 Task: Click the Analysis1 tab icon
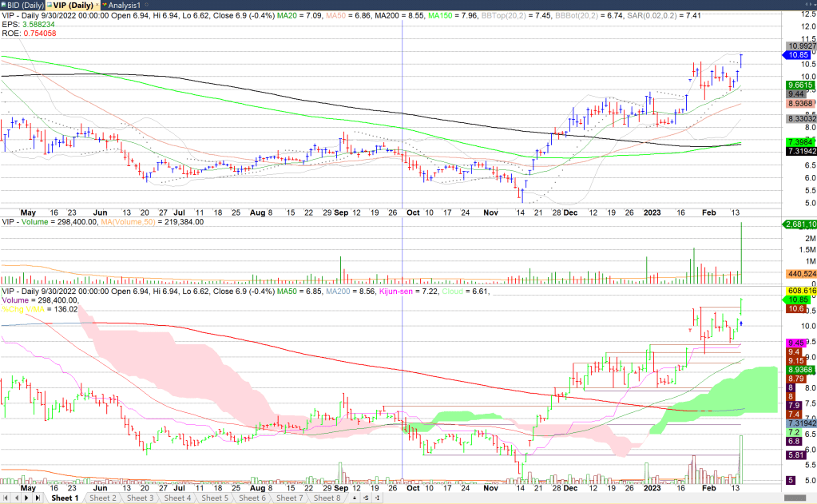pyautogui.click(x=103, y=6)
